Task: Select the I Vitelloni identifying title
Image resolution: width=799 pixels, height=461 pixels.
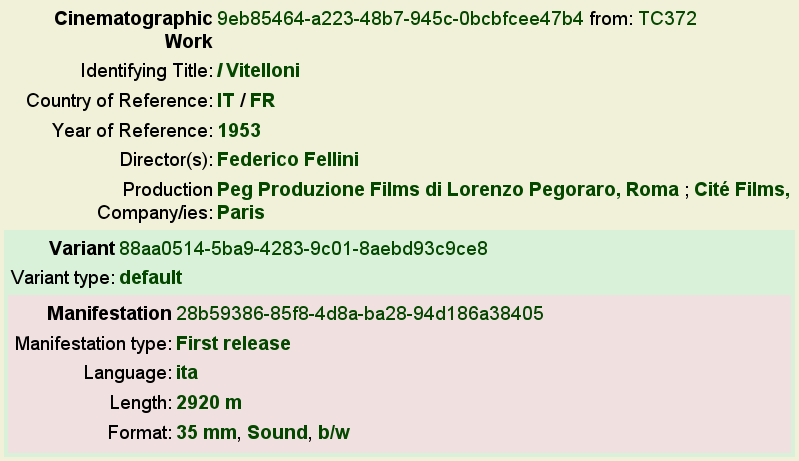Action: pos(258,70)
